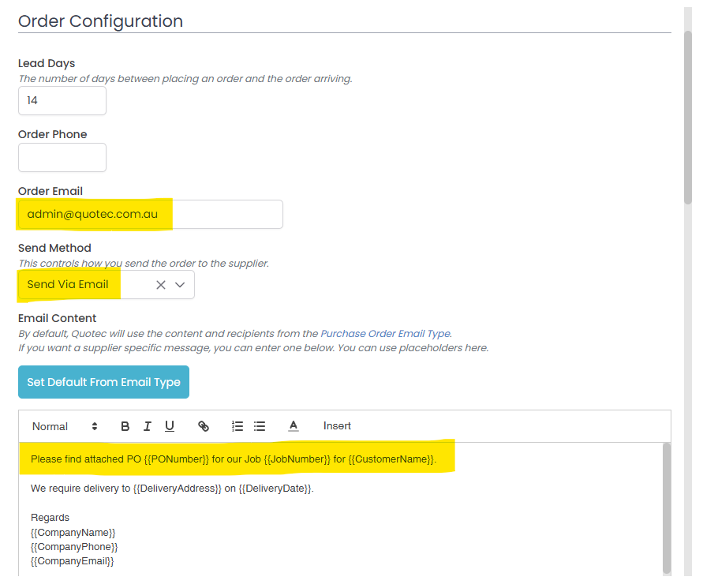Toggle italic formatting in email editor
703x588 pixels.
pyautogui.click(x=148, y=426)
